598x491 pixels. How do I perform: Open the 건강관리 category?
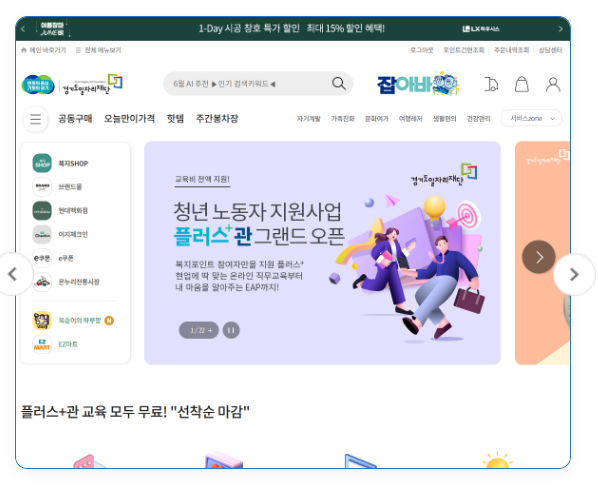pyautogui.click(x=478, y=119)
